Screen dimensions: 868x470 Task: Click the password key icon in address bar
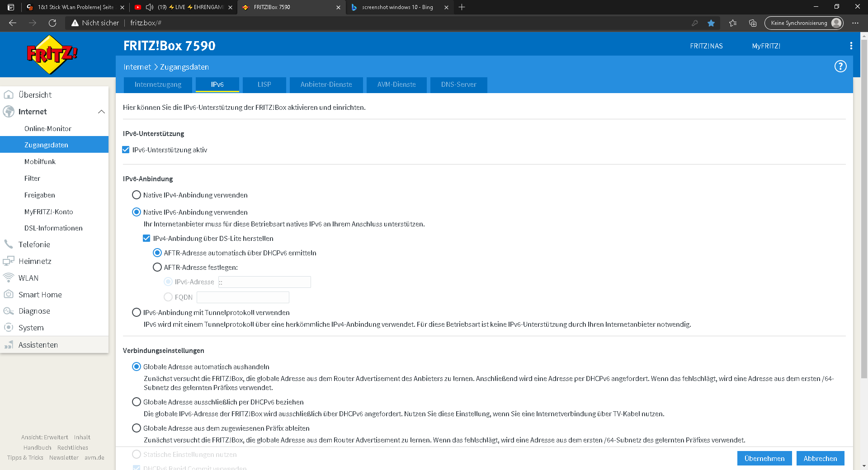[695, 23]
